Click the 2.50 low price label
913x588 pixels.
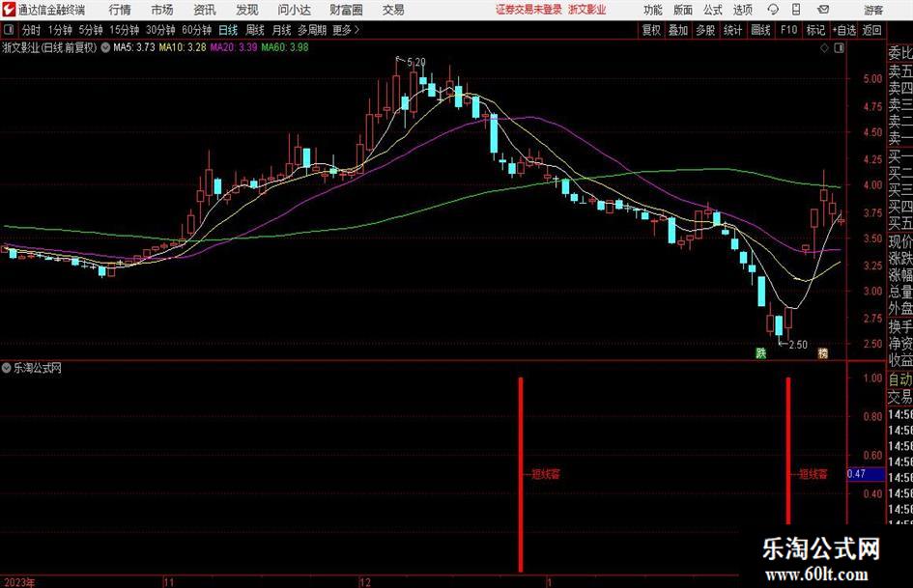[798, 345]
